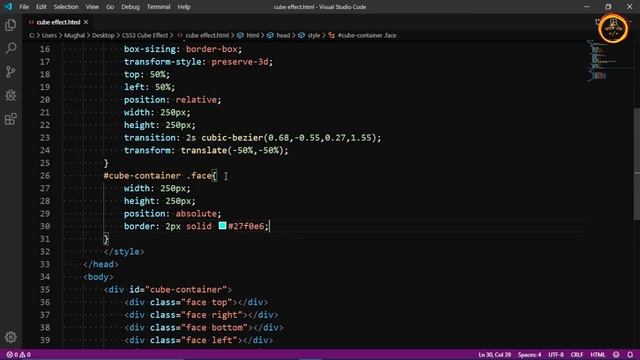Viewport: 640px width, 360px height.
Task: Click the 'cubic-bezier' function on line 23
Action: pyautogui.click(x=232, y=138)
